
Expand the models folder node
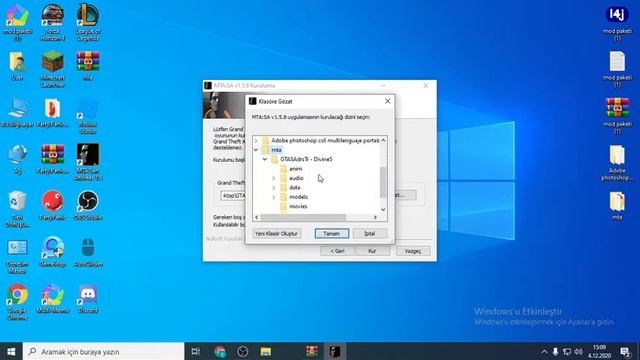pyautogui.click(x=273, y=197)
